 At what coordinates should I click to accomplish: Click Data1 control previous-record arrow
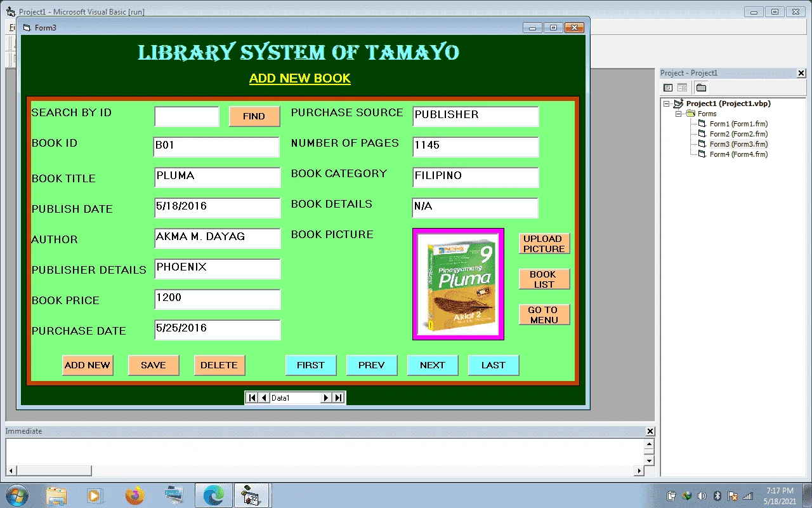pyautogui.click(x=264, y=398)
